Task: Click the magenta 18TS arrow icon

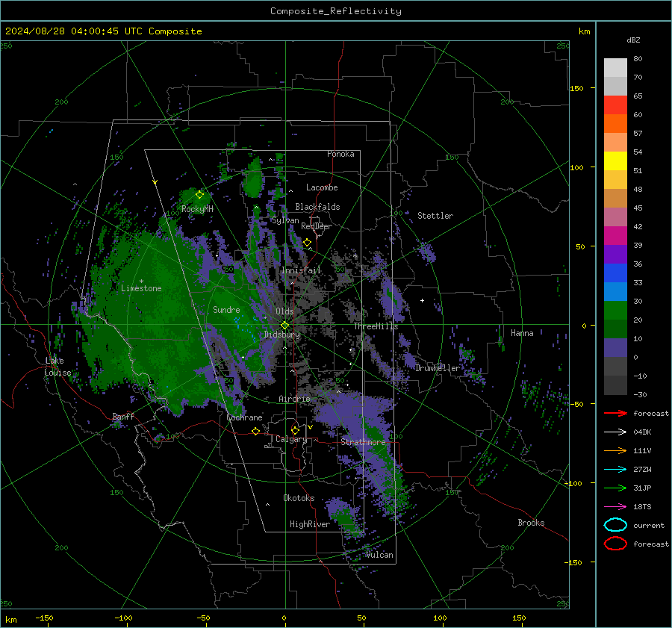Action: point(615,506)
